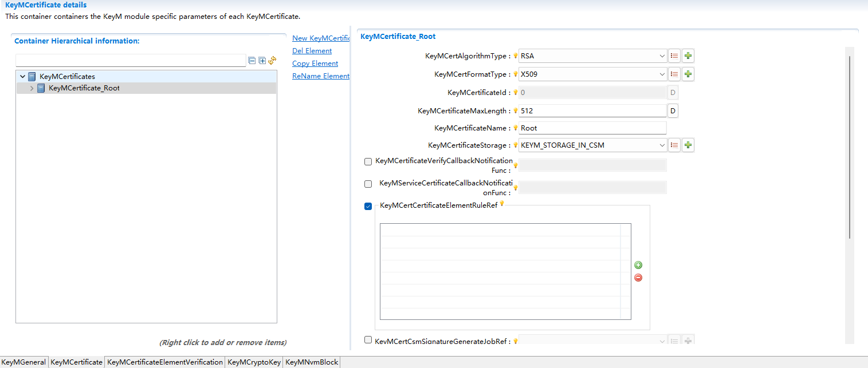Image resolution: width=868 pixels, height=368 pixels.
Task: Collapse all tree nodes using minus icon
Action: point(252,60)
